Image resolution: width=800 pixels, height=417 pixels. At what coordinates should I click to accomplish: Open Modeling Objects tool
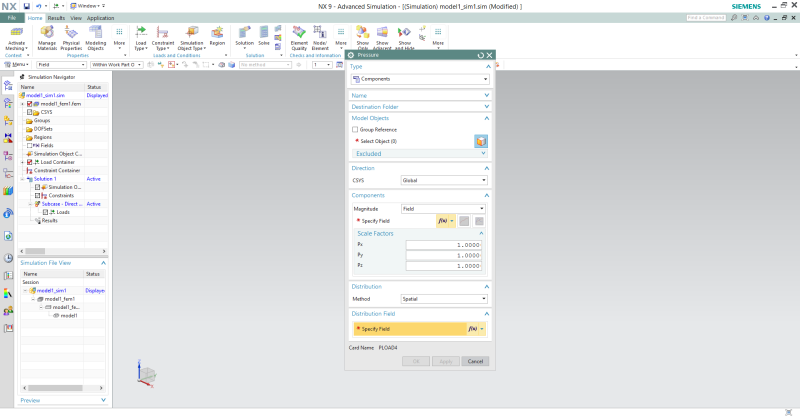[x=95, y=33]
